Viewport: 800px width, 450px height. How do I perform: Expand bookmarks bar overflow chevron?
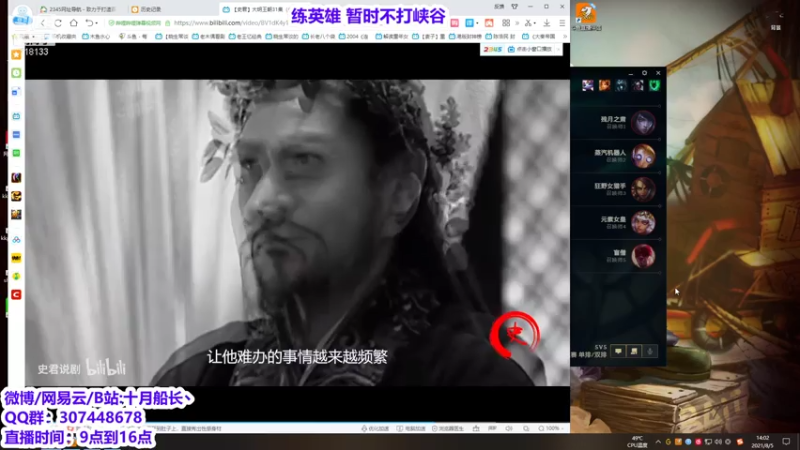565,36
